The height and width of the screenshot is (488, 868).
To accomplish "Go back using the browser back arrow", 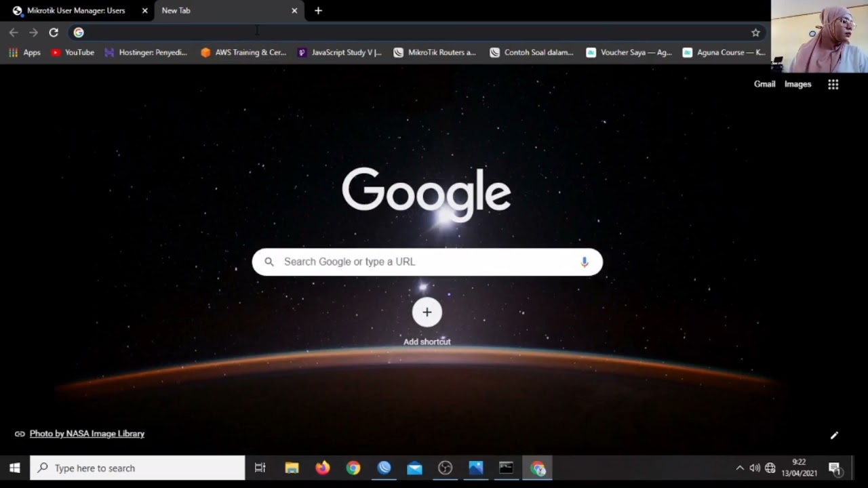I will pos(14,33).
